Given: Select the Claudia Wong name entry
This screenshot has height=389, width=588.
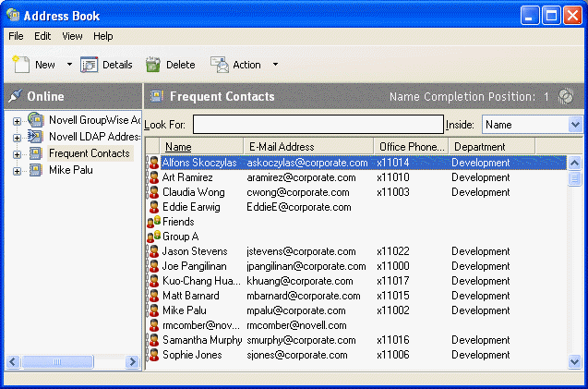Looking at the screenshot, I should coord(194,192).
